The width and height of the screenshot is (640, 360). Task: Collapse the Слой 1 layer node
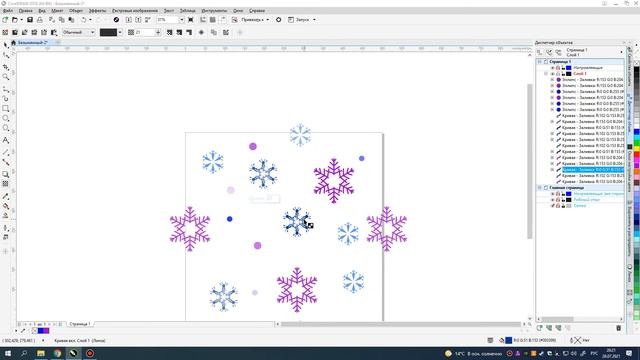[546, 73]
